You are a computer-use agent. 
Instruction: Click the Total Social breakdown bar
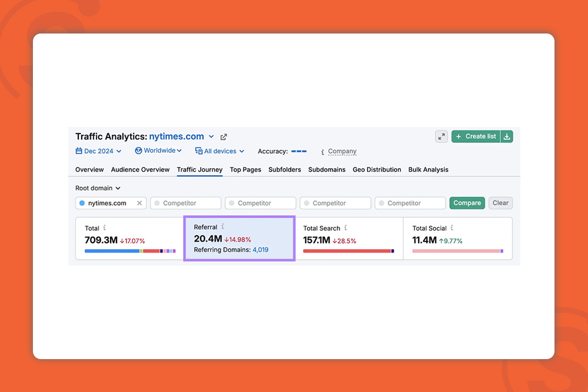(457, 251)
